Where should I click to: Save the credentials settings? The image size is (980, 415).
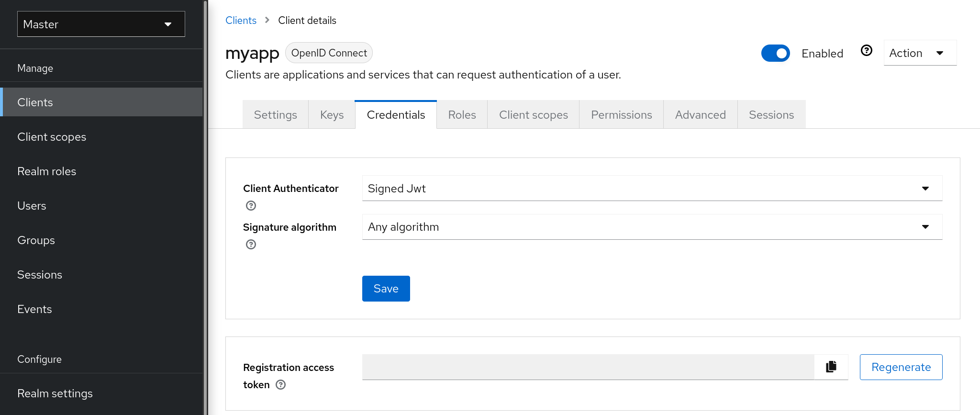click(386, 289)
